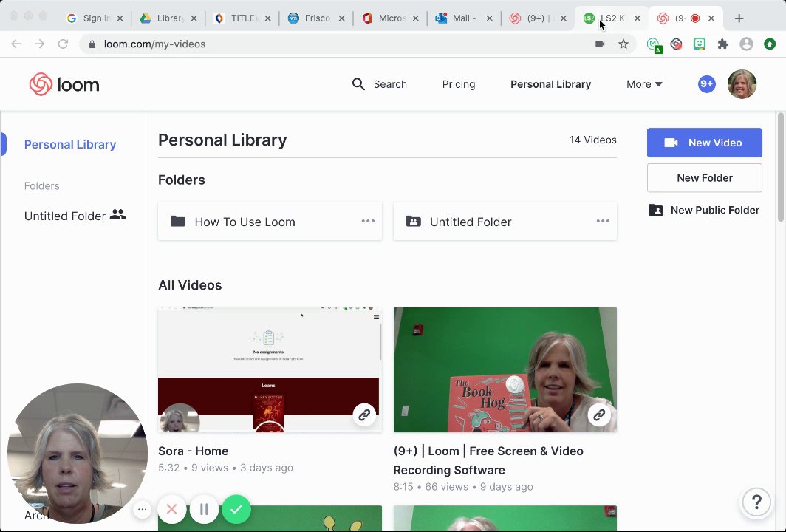Screen dimensions: 786x532
Task: Close the TITLE tab
Action: tap(267, 18)
